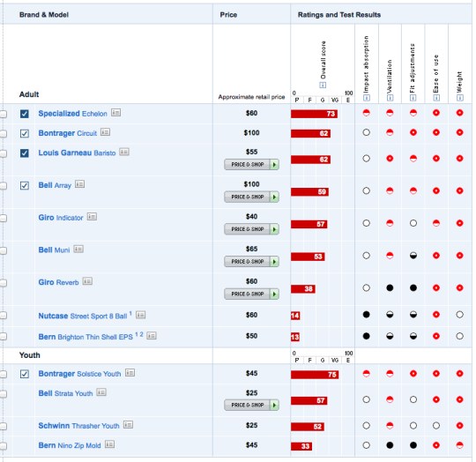Viewport: 476px width, 462px height.
Task: Open details icon next to Bontrager Solstice Youth
Action: pyautogui.click(x=130, y=372)
